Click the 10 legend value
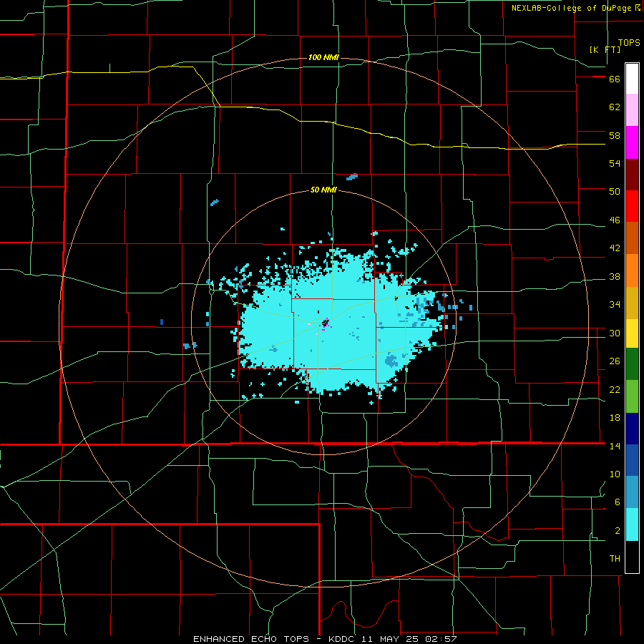 tap(615, 474)
